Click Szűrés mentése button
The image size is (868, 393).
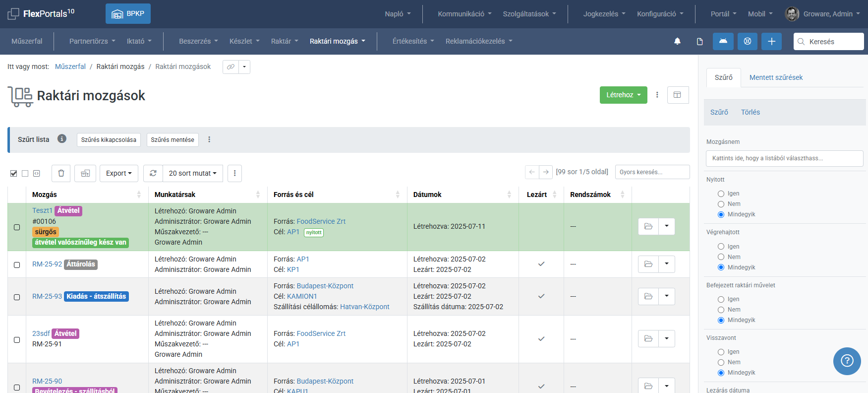coord(173,140)
